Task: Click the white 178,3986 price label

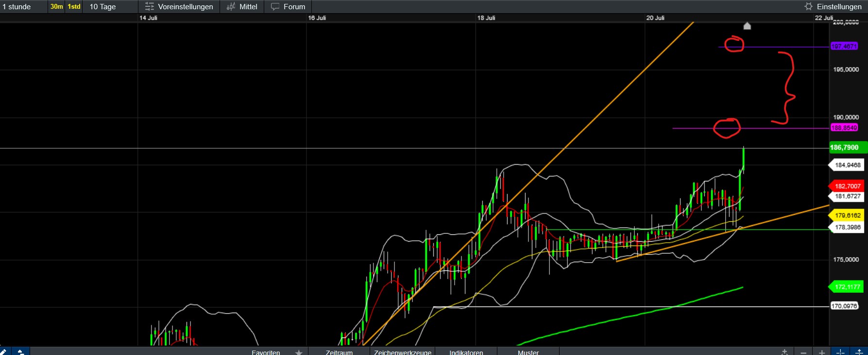Action: point(846,227)
